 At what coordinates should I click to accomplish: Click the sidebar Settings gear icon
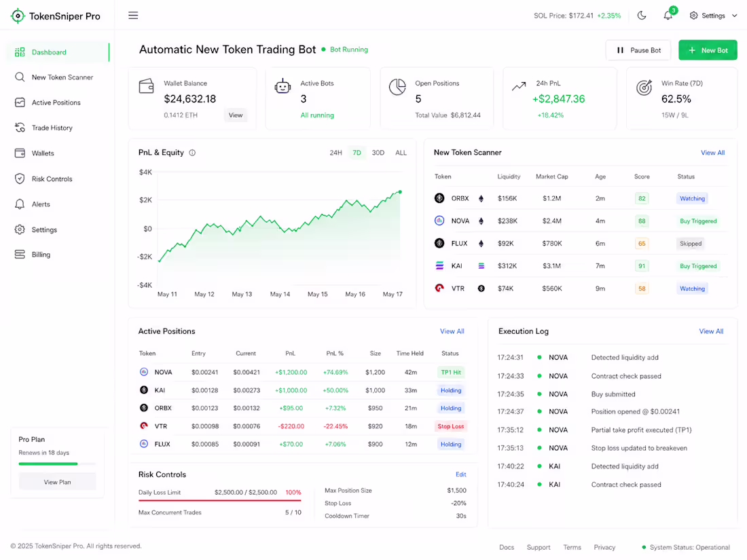tap(20, 229)
